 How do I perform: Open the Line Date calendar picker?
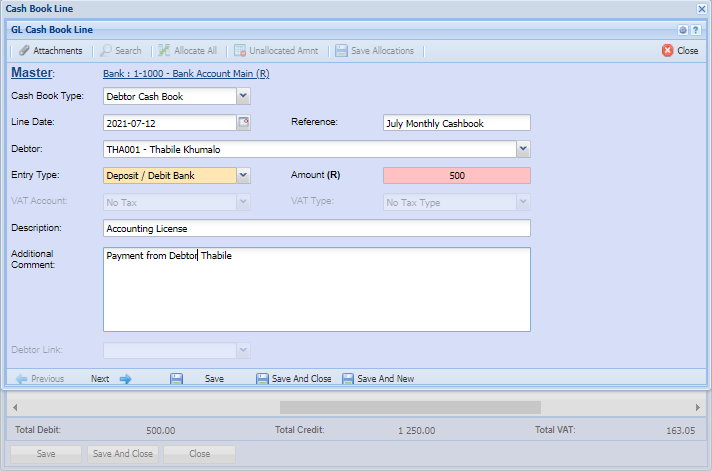[x=243, y=123]
